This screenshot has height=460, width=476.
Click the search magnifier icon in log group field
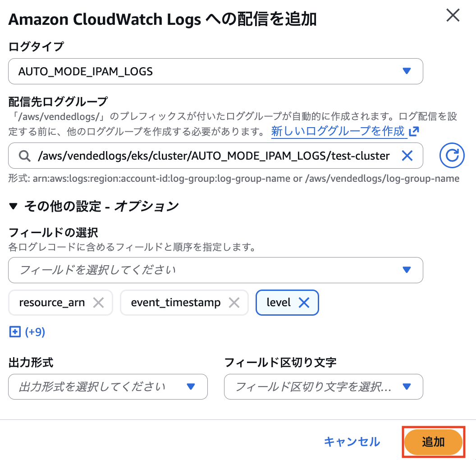24,156
